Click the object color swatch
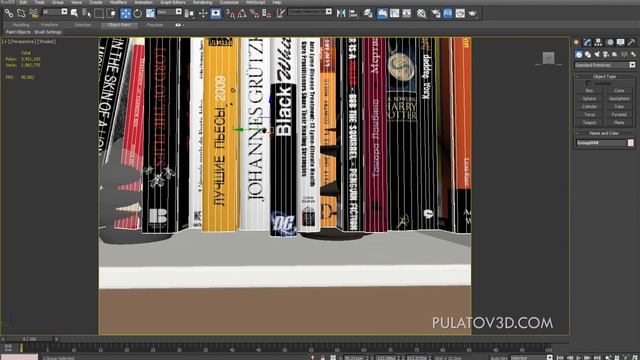 [631, 143]
